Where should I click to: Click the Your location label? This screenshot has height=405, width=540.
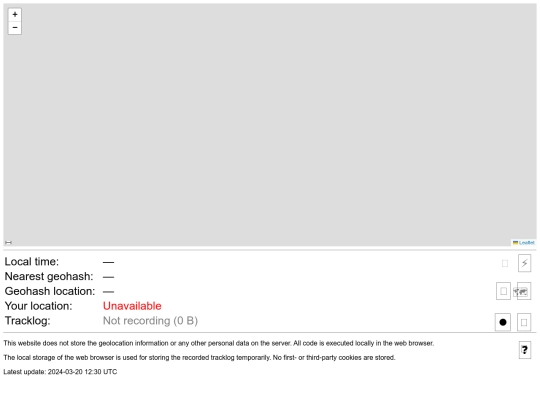pos(38,306)
